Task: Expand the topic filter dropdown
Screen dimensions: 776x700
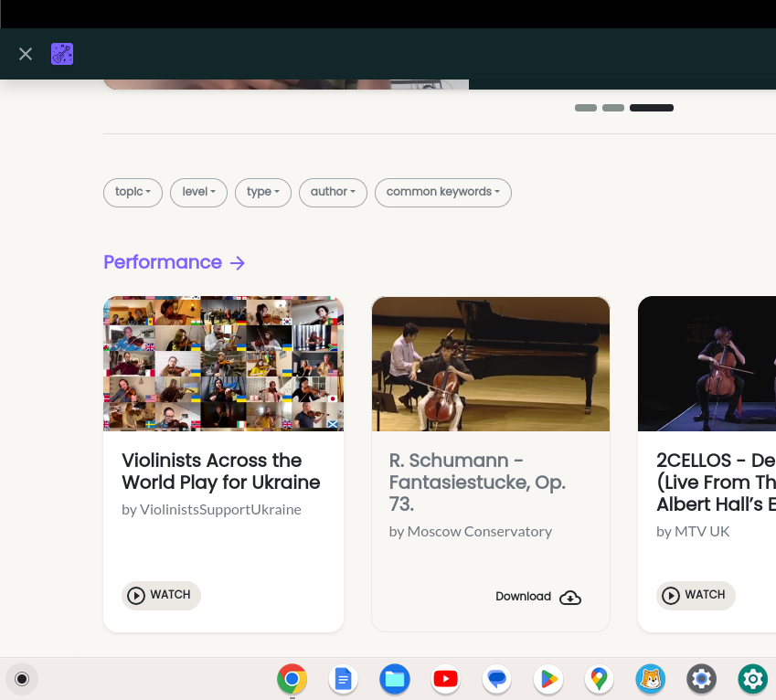Action: 133,193
